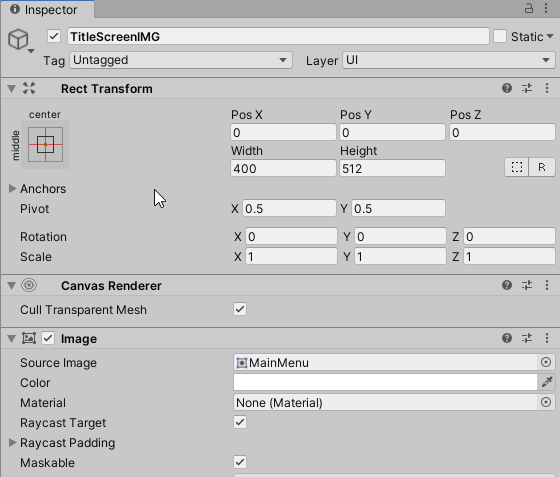The height and width of the screenshot is (477, 560).
Task: Click the Rotation Y field
Action: coord(400,236)
